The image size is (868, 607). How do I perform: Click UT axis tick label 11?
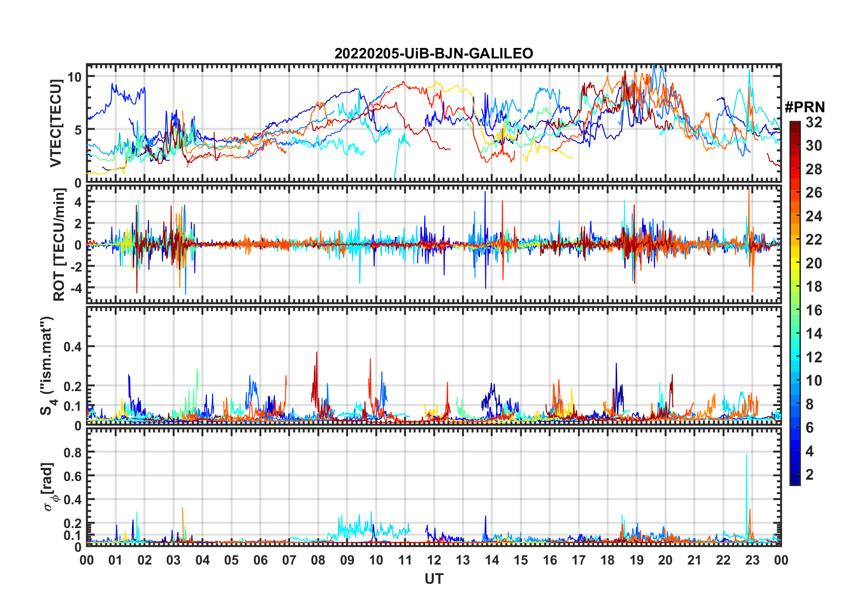point(405,560)
